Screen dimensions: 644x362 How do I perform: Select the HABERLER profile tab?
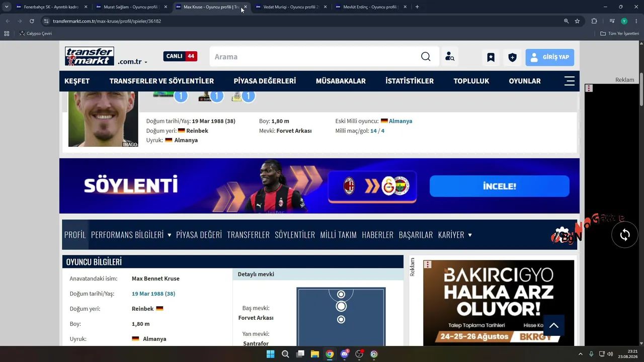[377, 235]
